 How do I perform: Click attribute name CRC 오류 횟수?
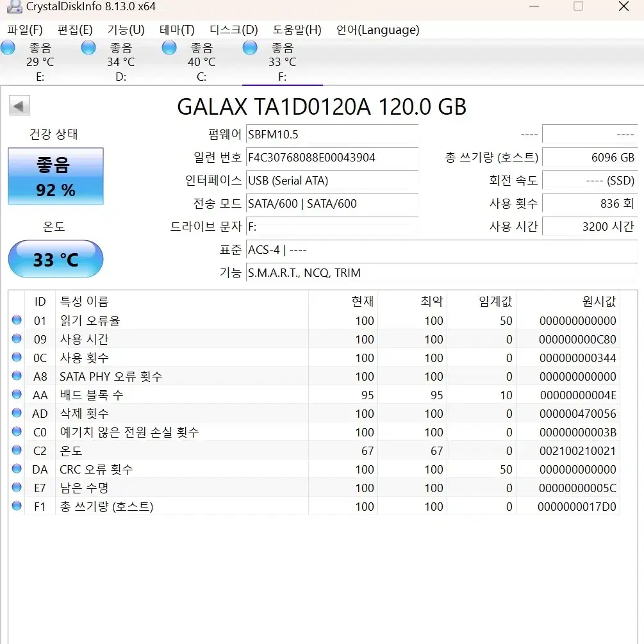pyautogui.click(x=96, y=470)
